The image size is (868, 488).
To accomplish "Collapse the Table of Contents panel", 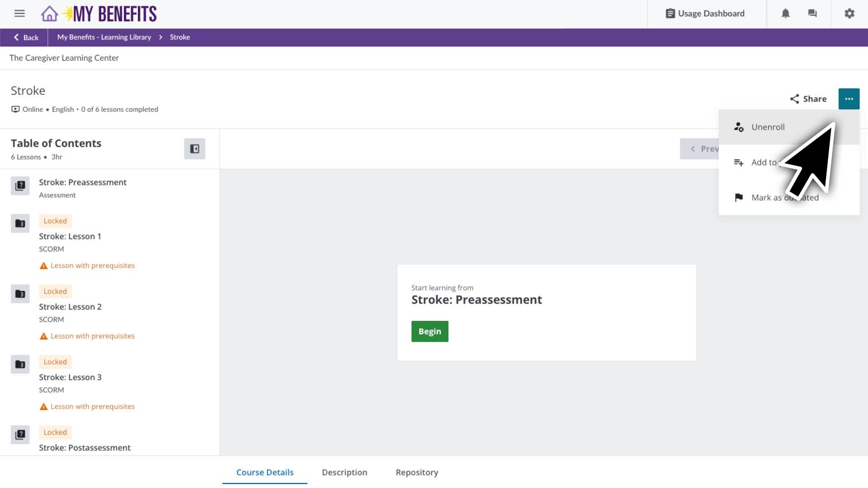I will pyautogui.click(x=194, y=149).
